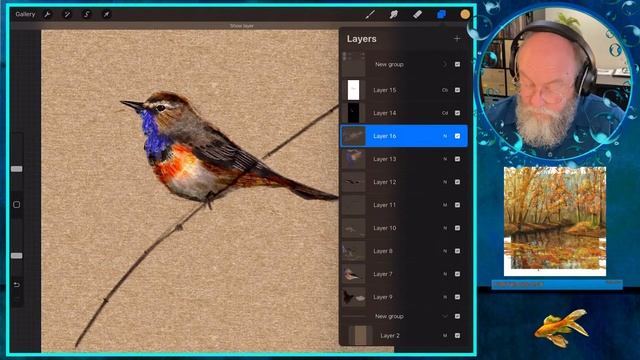Close the Layers panel via layers icon
Image resolution: width=640 pixels, height=360 pixels.
pyautogui.click(x=441, y=15)
